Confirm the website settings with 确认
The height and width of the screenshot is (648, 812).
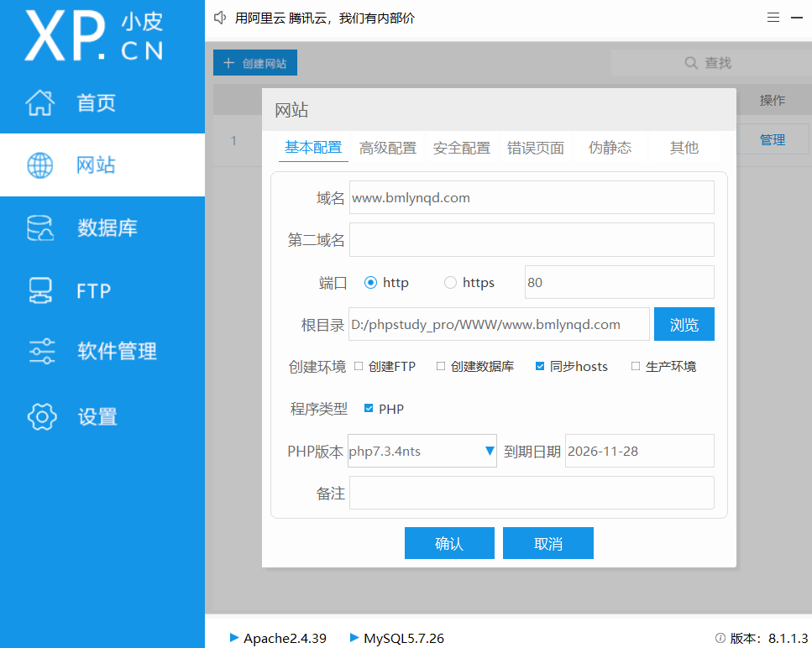click(x=449, y=542)
